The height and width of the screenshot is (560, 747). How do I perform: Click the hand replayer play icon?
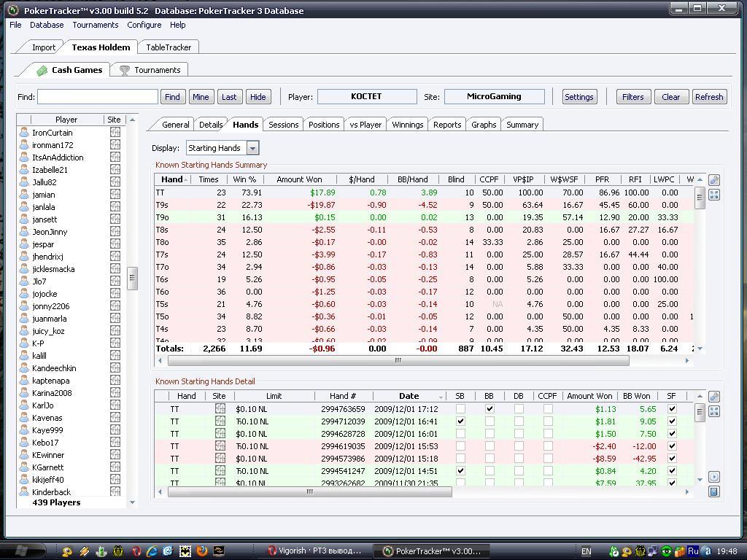click(x=714, y=477)
